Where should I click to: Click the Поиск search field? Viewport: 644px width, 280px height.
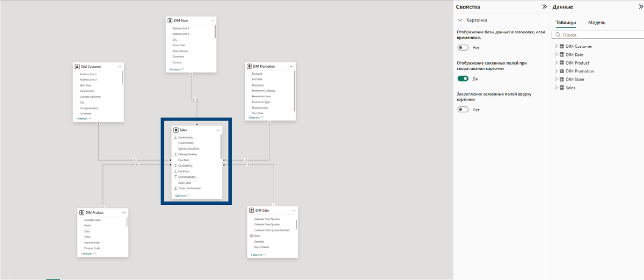click(597, 34)
